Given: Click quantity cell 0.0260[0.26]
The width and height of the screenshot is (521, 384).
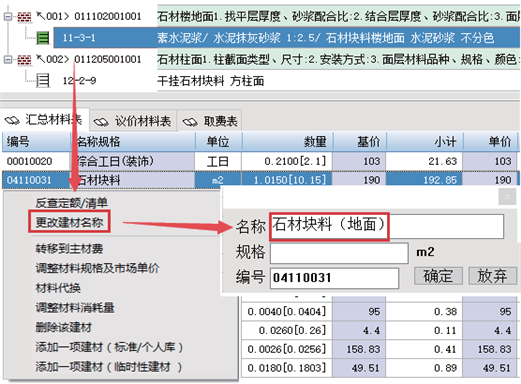Looking at the screenshot, I should 287,331.
